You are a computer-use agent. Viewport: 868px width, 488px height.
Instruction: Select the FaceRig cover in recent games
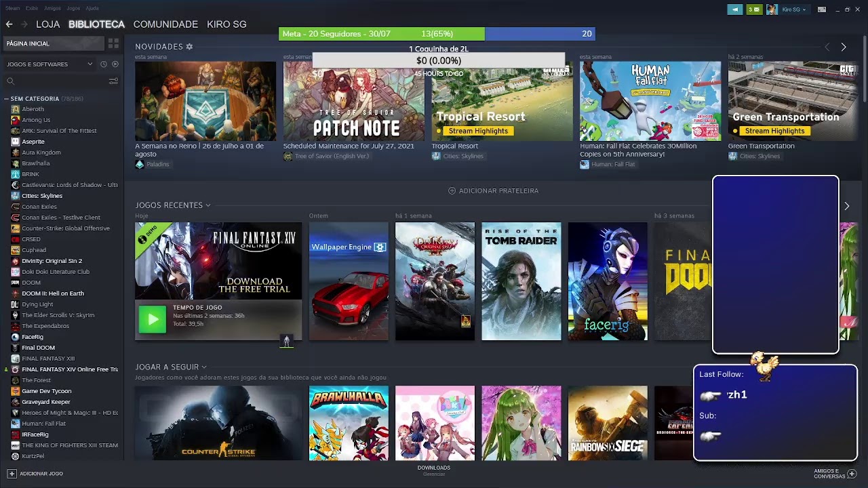(608, 281)
